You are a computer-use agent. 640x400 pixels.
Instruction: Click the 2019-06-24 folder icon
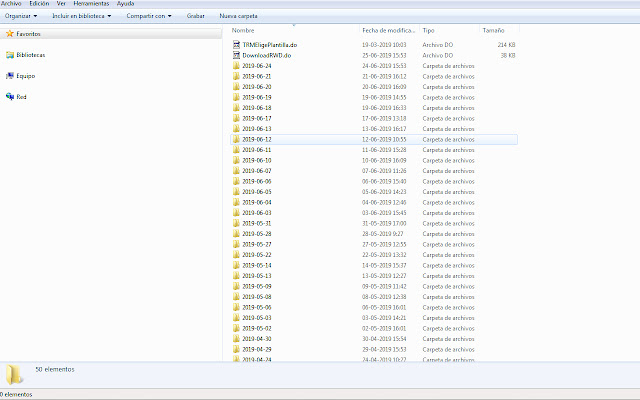tap(237, 66)
